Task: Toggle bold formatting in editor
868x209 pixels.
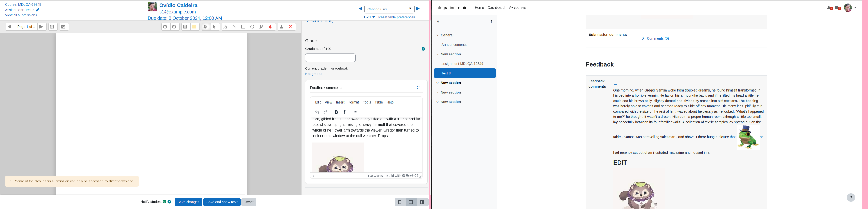Action: tap(336, 112)
